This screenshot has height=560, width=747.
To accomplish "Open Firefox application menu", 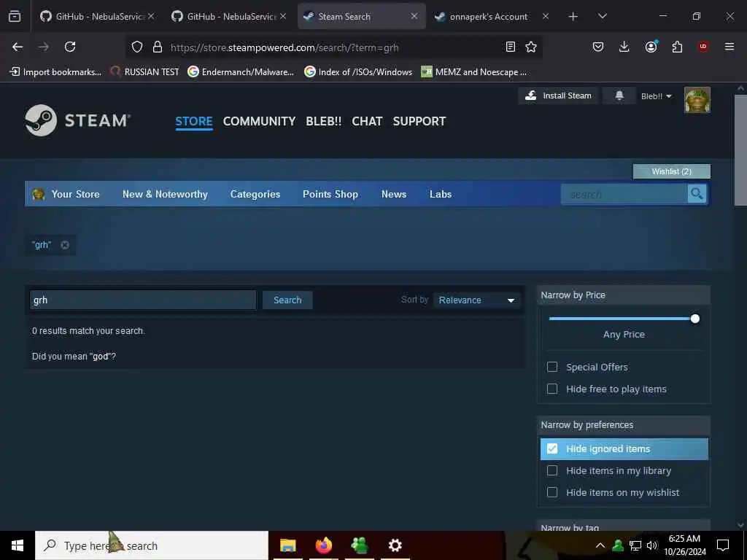I will [729, 47].
